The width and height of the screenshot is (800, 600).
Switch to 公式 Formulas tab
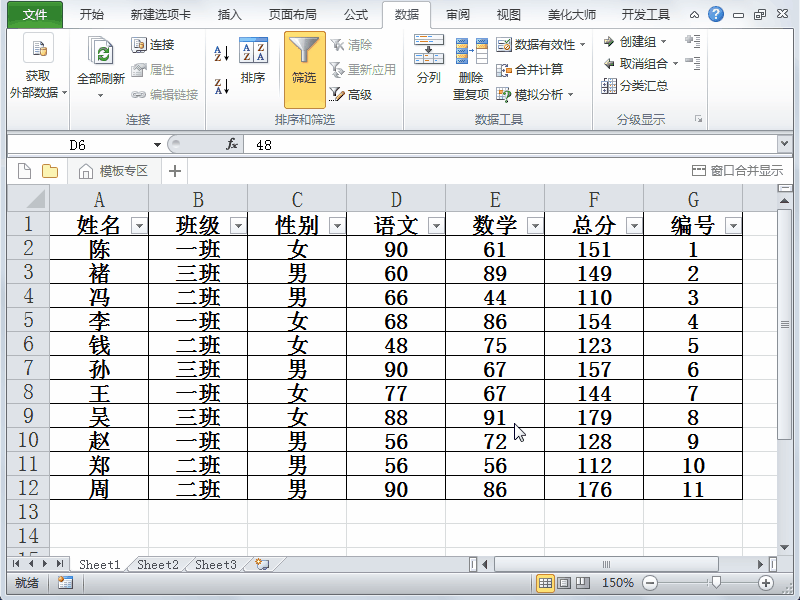pos(356,15)
